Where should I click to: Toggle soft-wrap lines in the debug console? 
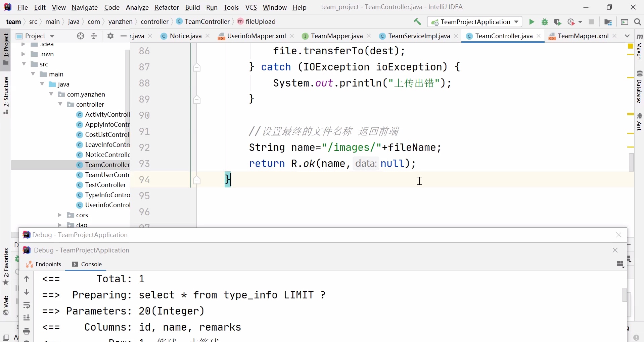(x=27, y=305)
